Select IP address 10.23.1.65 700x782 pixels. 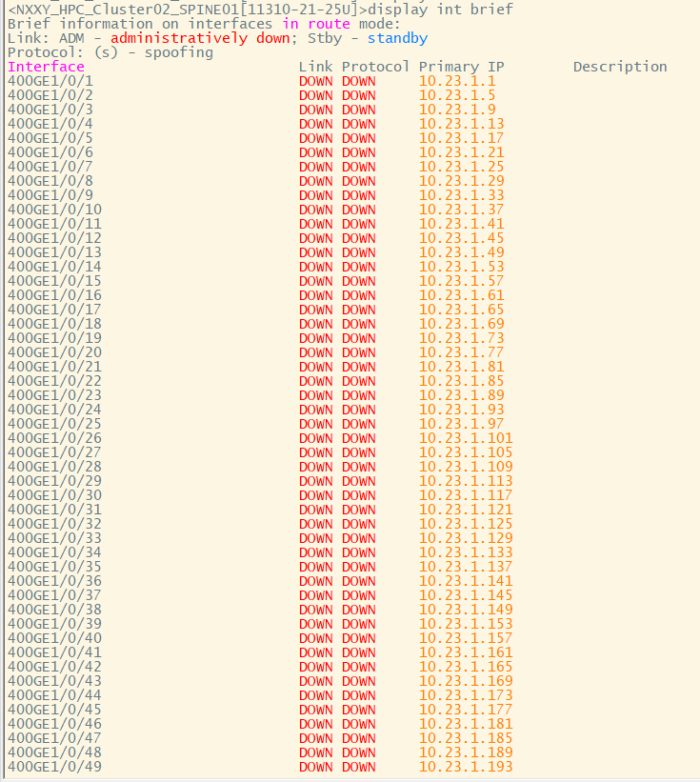tap(461, 310)
